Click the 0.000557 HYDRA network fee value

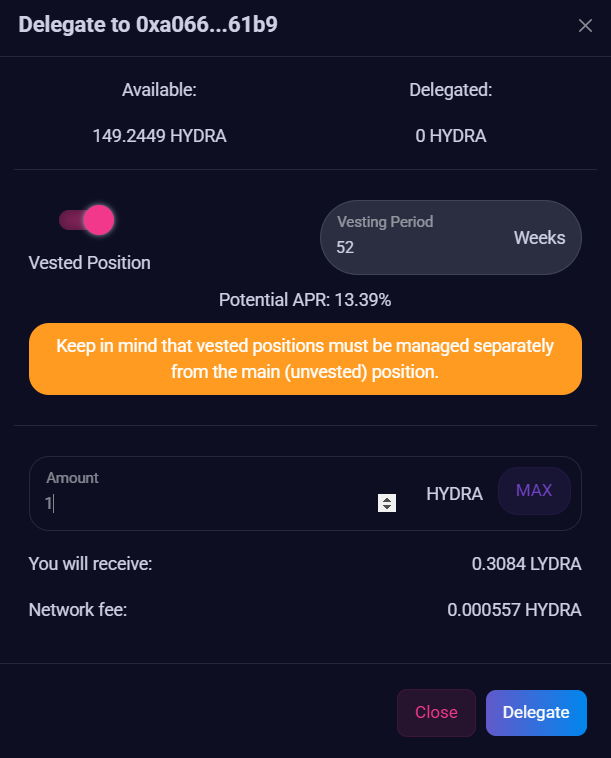pyautogui.click(x=514, y=608)
